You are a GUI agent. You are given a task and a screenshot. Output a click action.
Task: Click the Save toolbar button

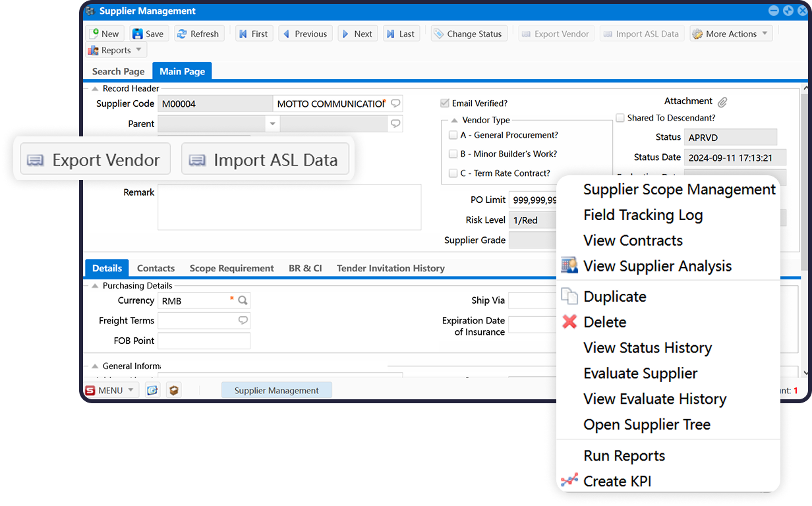(x=148, y=34)
